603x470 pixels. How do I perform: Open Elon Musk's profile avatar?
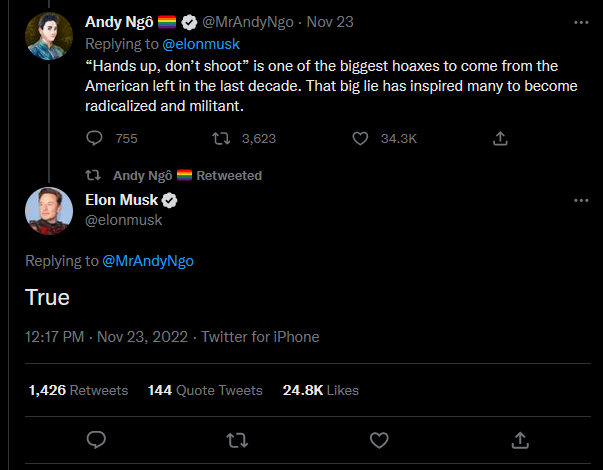[49, 211]
